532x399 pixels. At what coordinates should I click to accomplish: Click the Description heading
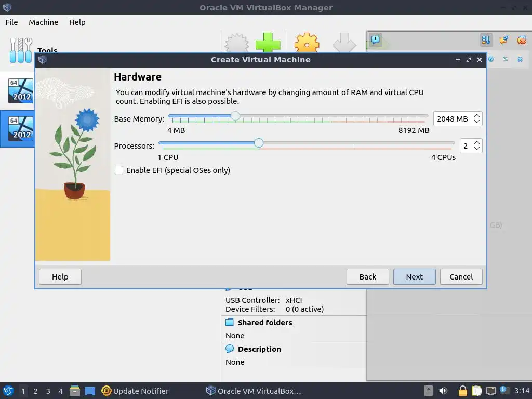click(259, 349)
